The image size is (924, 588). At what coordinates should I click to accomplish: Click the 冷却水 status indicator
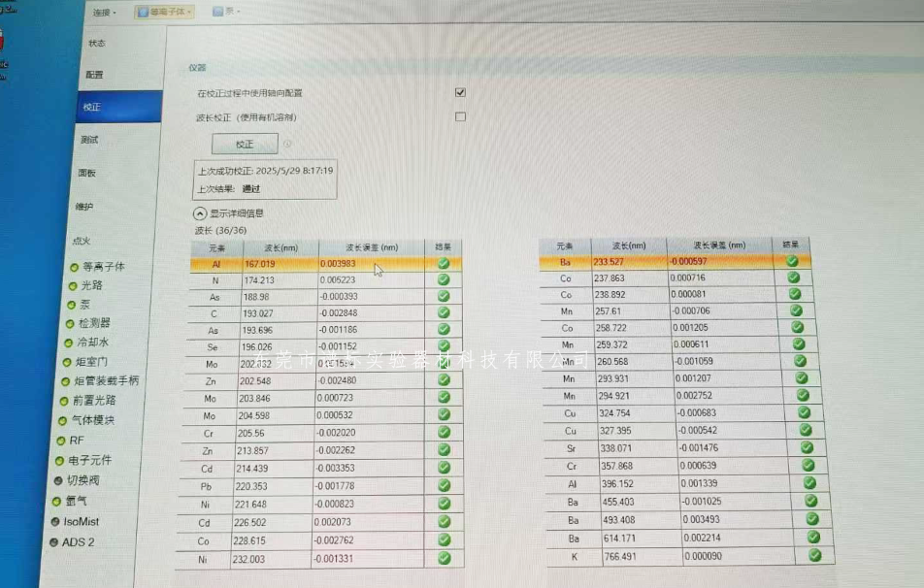[x=69, y=343]
